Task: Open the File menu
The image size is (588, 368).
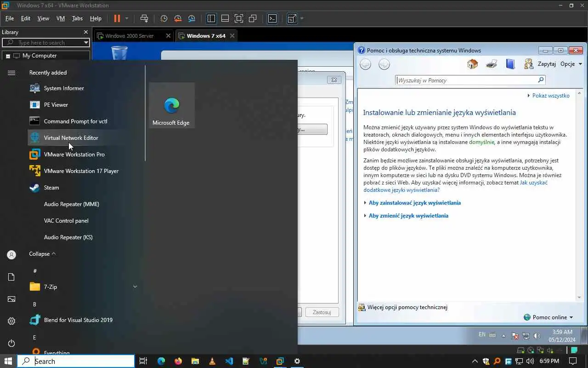Action: pos(10,18)
